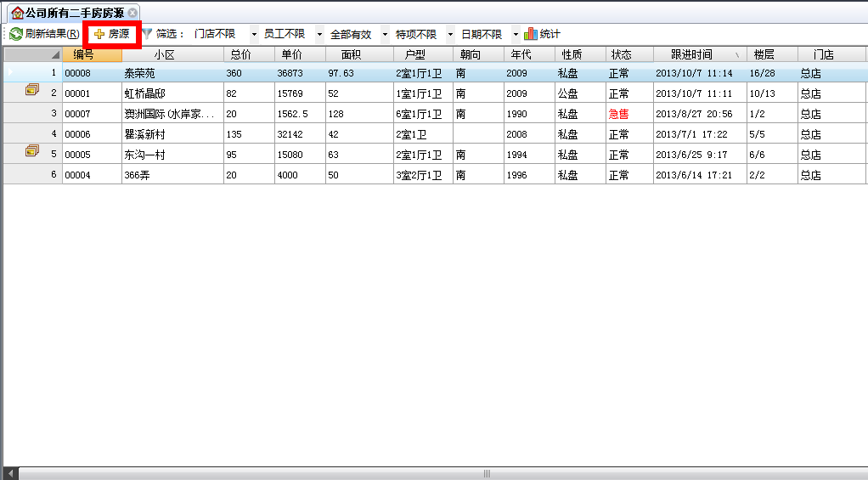Image resolution: width=868 pixels, height=480 pixels.
Task: Sort by the 小区 column header
Action: point(172,55)
